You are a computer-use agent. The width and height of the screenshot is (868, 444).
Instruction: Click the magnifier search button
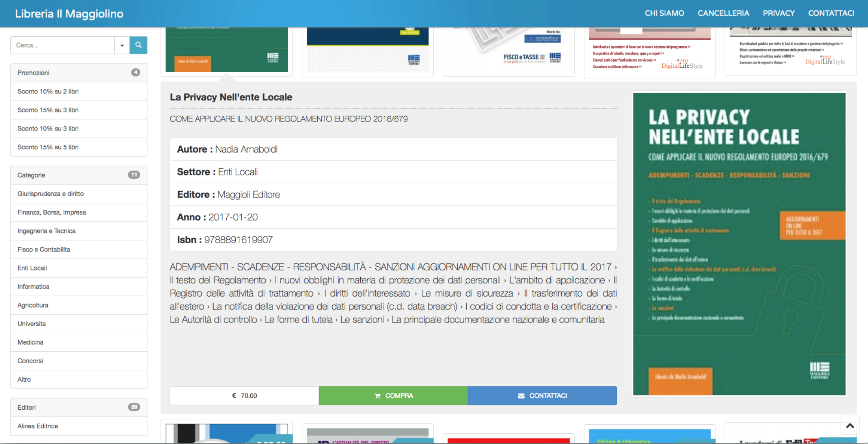[138, 45]
